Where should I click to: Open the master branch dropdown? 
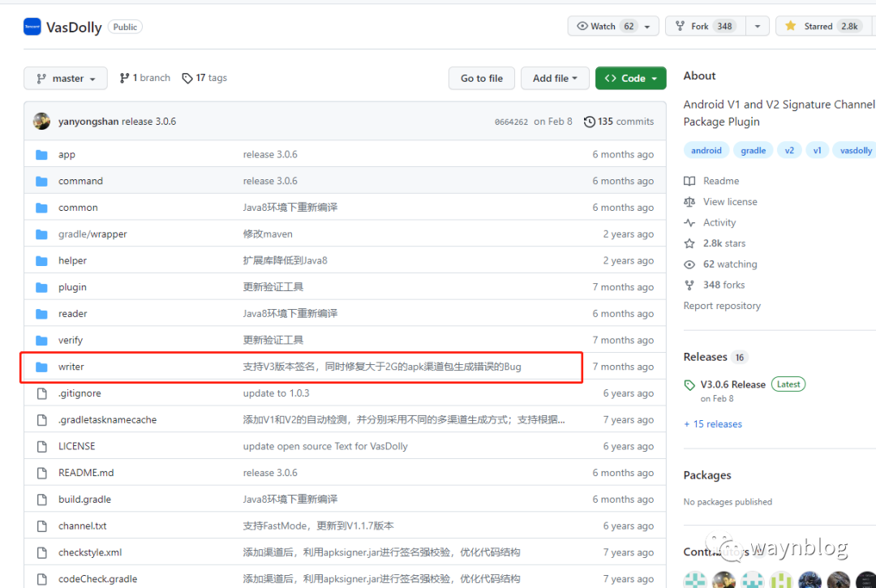(x=66, y=78)
